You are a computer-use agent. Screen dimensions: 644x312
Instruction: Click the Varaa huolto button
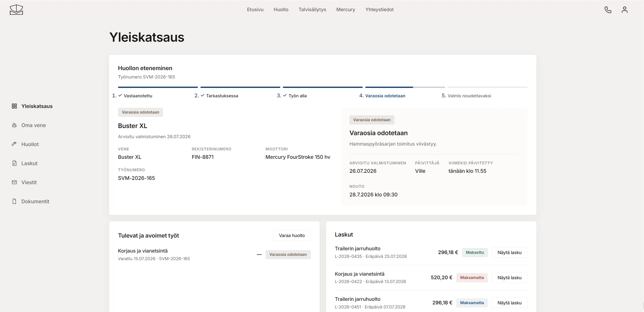click(292, 236)
